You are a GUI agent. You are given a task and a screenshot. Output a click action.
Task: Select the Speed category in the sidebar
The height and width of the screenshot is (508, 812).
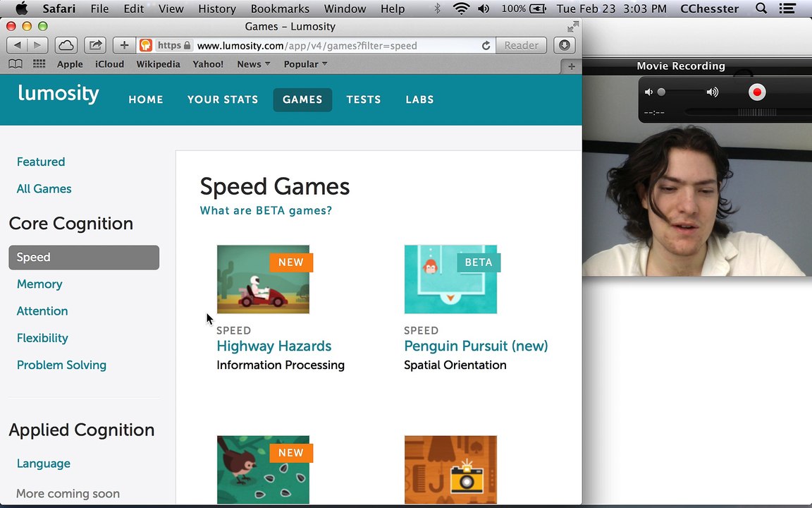point(84,257)
